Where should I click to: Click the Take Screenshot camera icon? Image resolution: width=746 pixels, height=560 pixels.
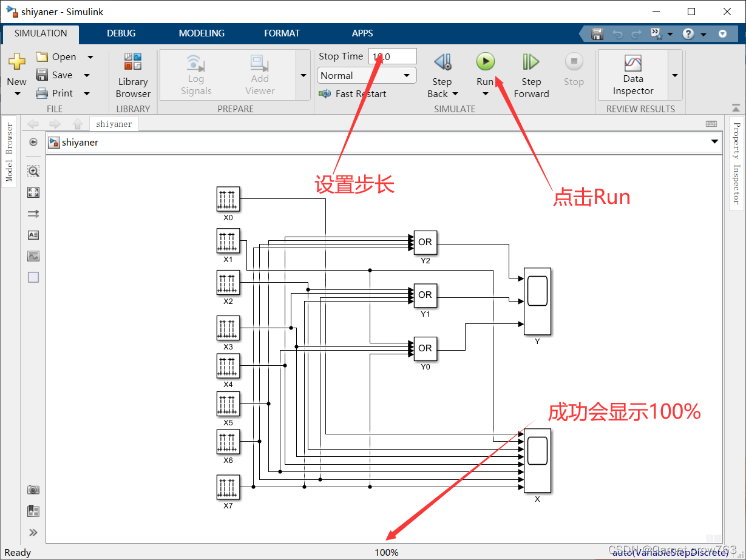click(x=33, y=490)
